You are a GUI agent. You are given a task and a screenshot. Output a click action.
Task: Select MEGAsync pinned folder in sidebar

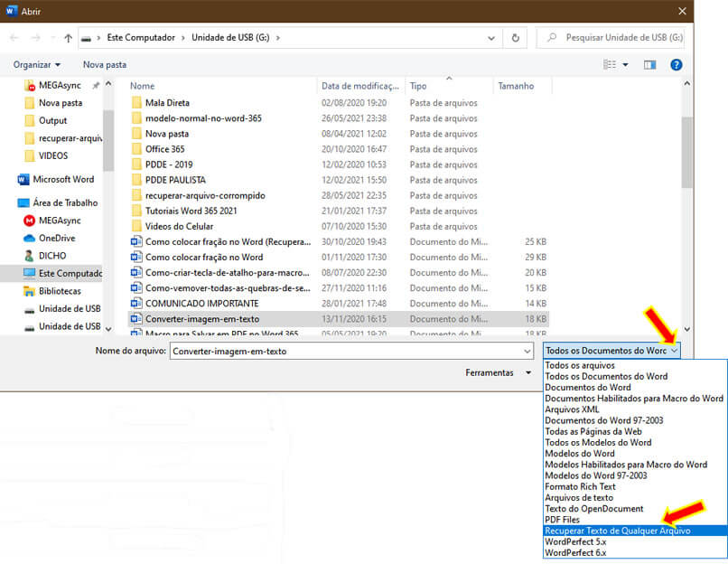[60, 86]
